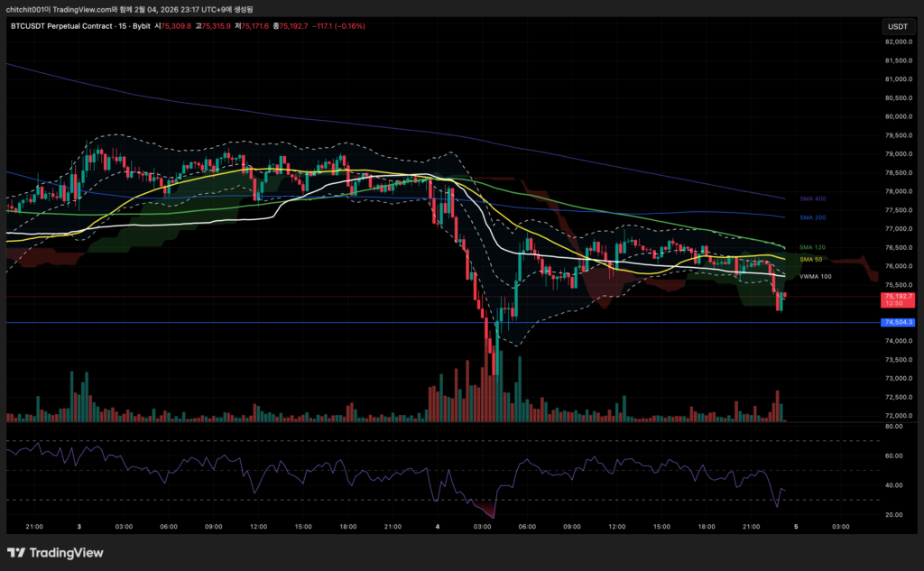Click the RSI 20.00 scale label
Image resolution: width=924 pixels, height=571 pixels.
point(896,514)
